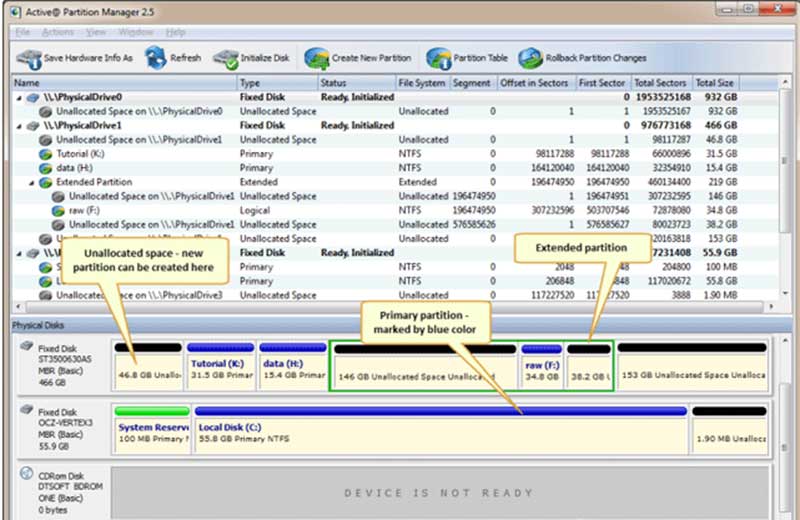Image resolution: width=800 pixels, height=520 pixels.
Task: Sort by the First Sector column header
Action: 604,83
